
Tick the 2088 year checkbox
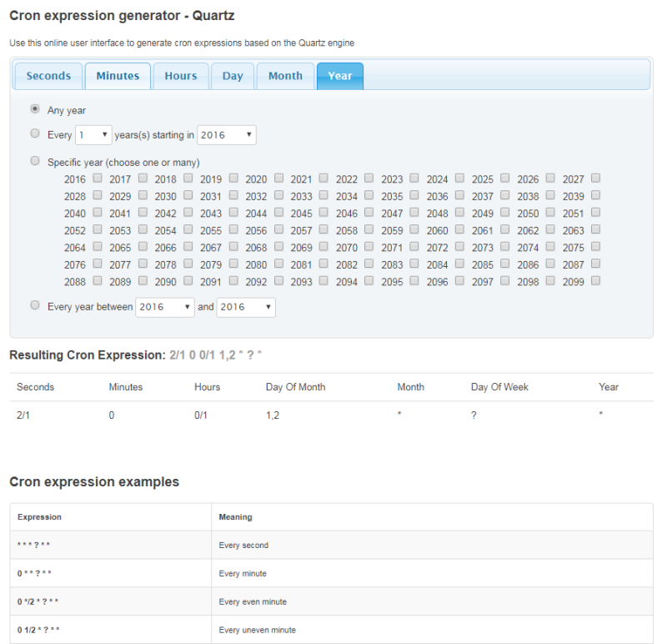(98, 281)
